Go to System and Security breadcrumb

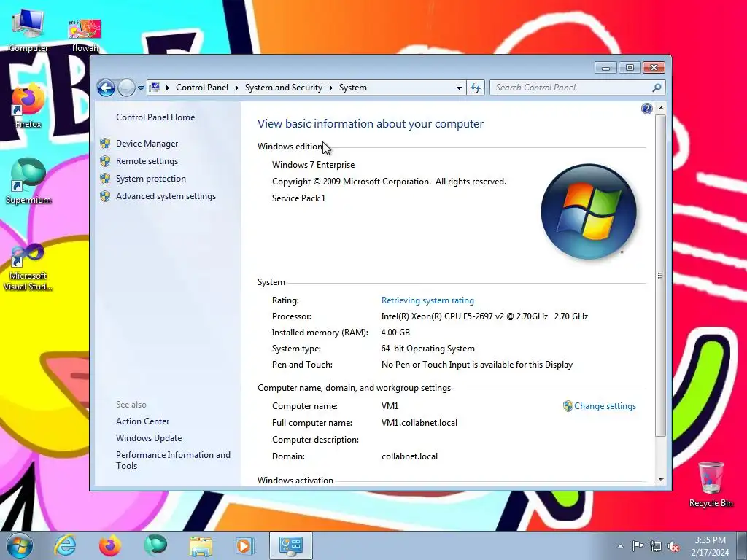coord(284,87)
